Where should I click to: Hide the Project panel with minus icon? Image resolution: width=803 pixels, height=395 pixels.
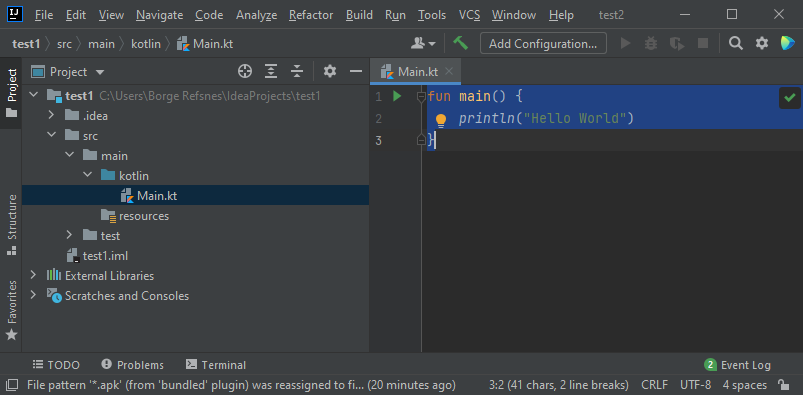356,72
